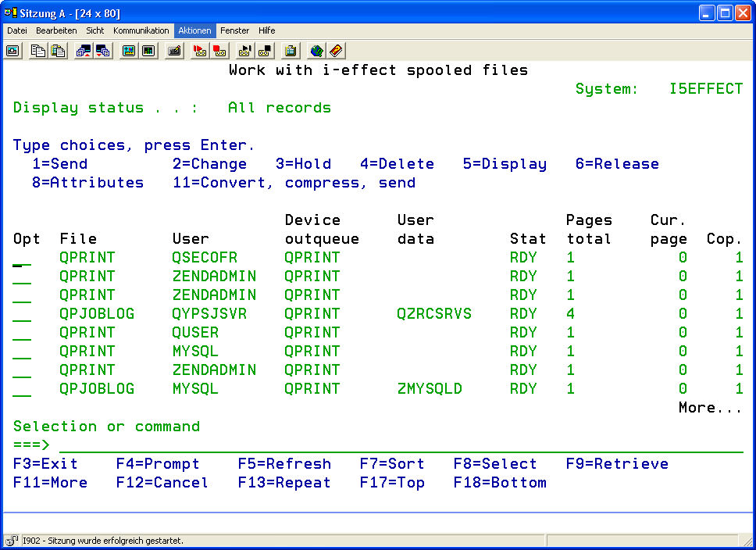
Task: Click the globe support icon
Action: (x=316, y=51)
